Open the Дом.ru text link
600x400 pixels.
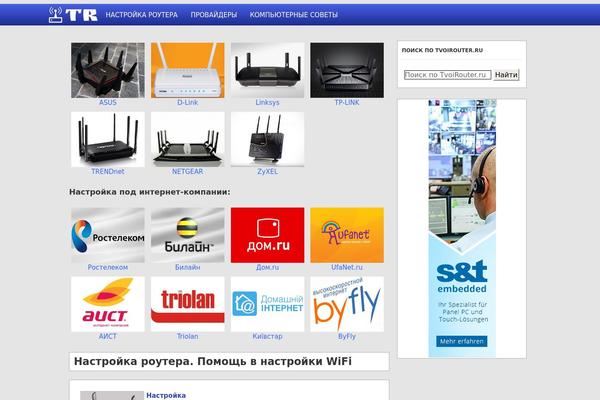267,267
